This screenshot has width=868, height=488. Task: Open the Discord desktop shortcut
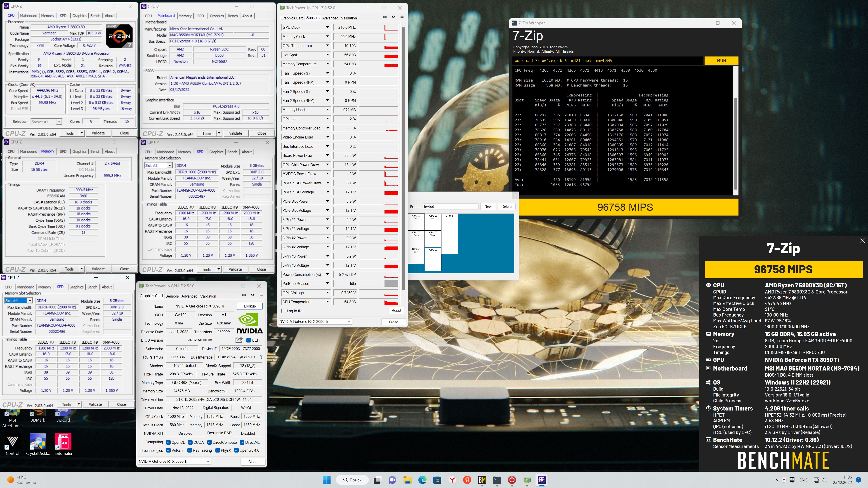click(x=63, y=416)
